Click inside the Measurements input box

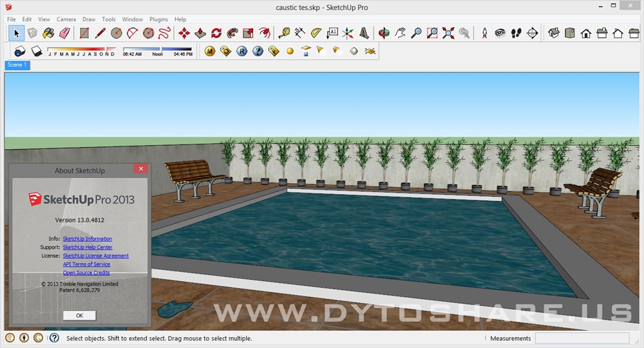(x=582, y=338)
